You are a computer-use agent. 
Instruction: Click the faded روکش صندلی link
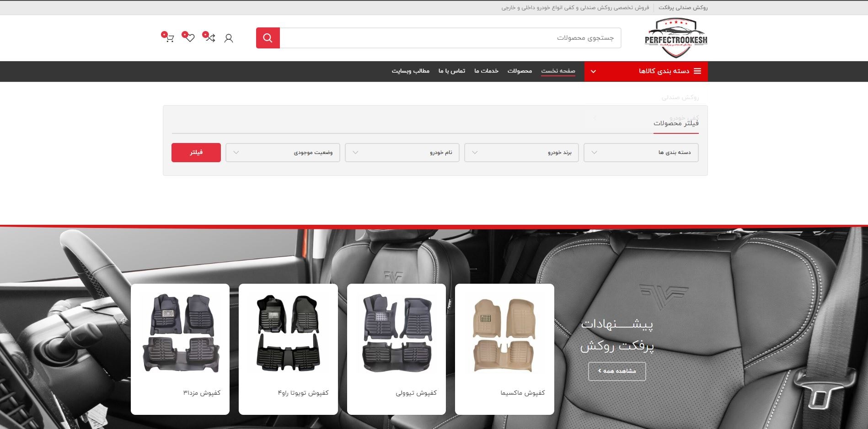pos(680,97)
